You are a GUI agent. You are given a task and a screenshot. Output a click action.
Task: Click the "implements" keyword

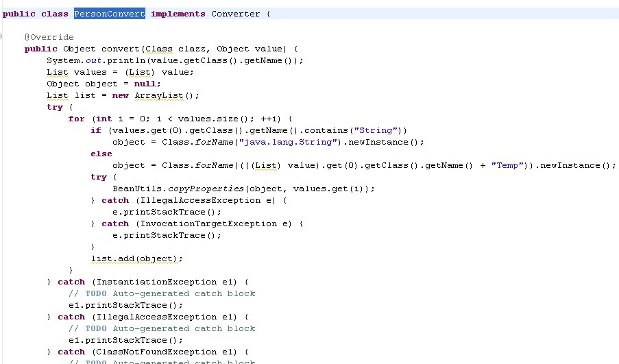[178, 14]
